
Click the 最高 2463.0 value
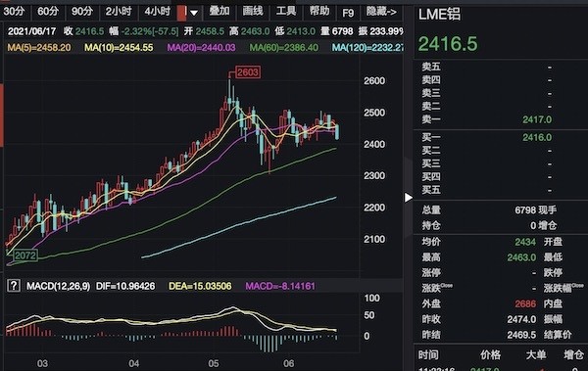(521, 257)
